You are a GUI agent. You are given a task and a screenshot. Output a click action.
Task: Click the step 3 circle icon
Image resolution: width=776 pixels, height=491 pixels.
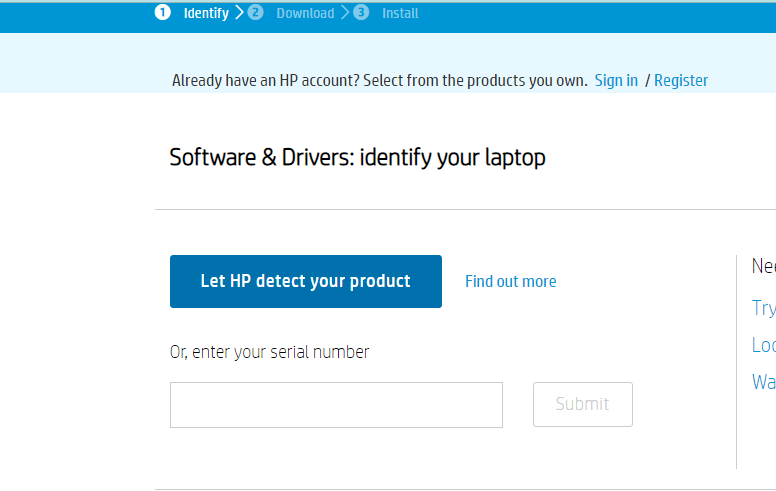point(361,12)
